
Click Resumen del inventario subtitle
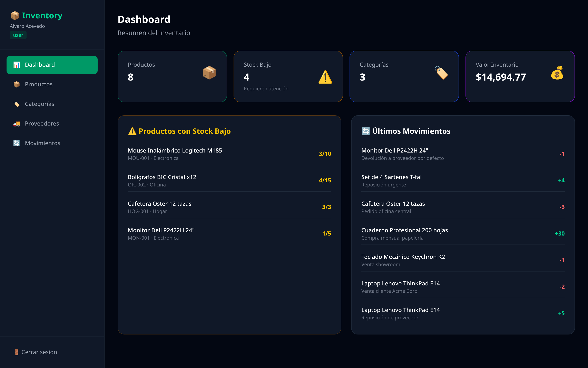[154, 33]
